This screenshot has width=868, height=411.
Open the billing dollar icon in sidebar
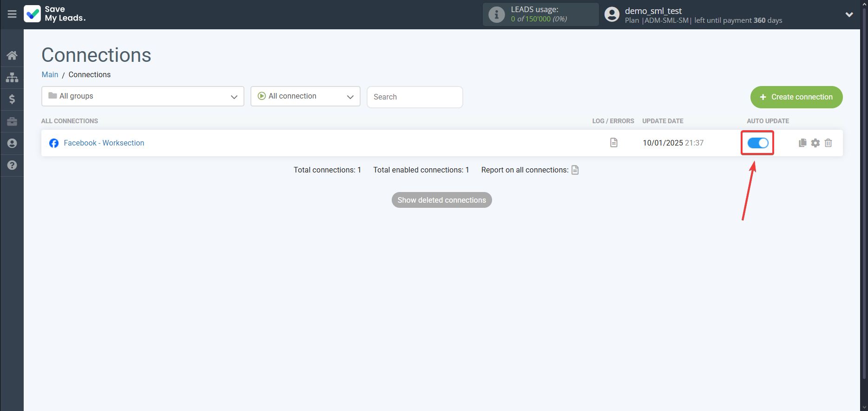[12, 99]
